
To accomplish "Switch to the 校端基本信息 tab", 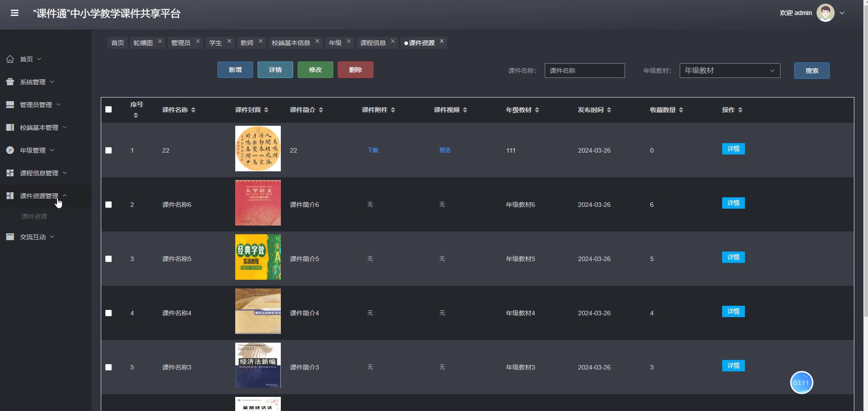I will 291,43.
